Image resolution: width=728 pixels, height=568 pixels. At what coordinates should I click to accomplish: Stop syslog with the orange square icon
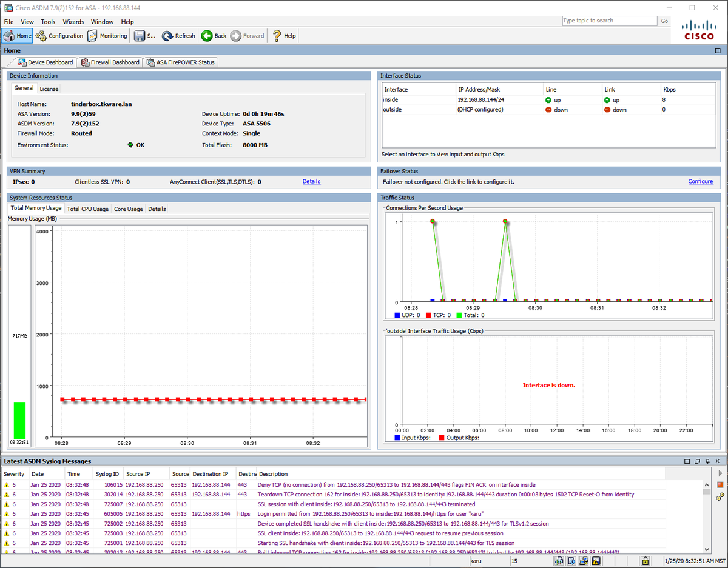click(x=720, y=484)
